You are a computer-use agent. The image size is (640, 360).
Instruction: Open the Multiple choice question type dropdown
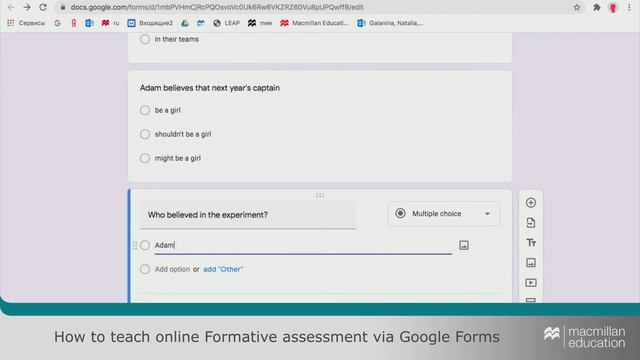pos(444,213)
